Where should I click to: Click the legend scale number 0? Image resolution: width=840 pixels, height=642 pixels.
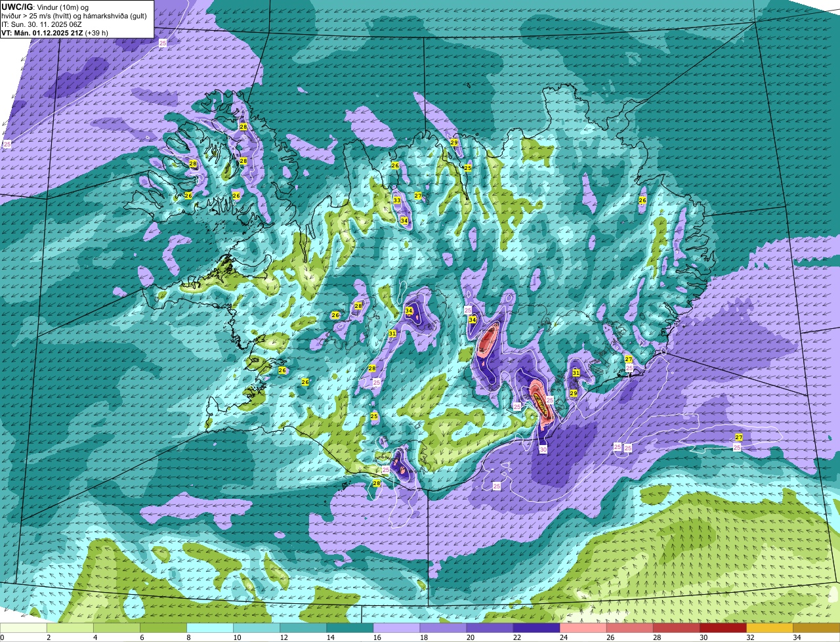(2, 637)
